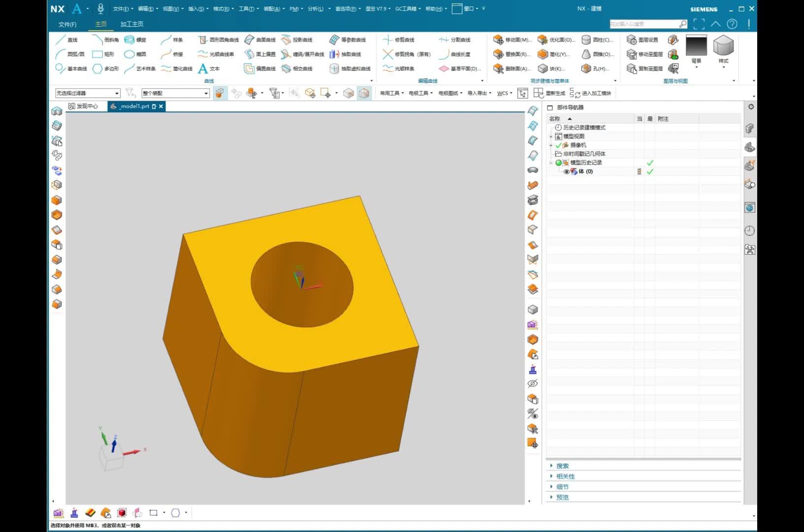Expand the 模型视图 tree node

click(551, 136)
